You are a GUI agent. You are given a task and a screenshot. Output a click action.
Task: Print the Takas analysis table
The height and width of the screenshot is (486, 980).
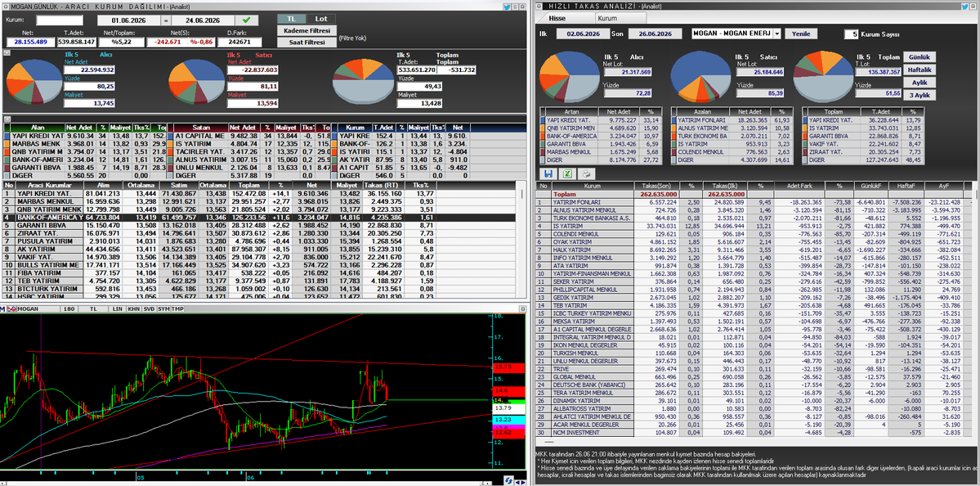coord(585,173)
